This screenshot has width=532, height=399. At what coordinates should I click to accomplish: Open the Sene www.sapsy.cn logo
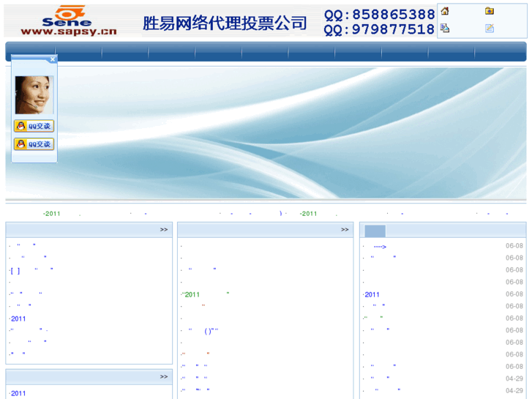tap(69, 20)
